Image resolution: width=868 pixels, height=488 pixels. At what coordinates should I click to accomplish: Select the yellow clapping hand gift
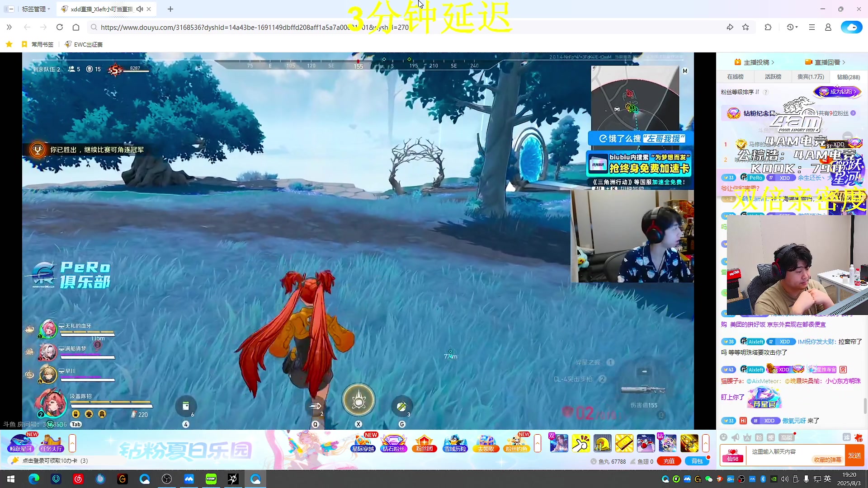click(580, 443)
